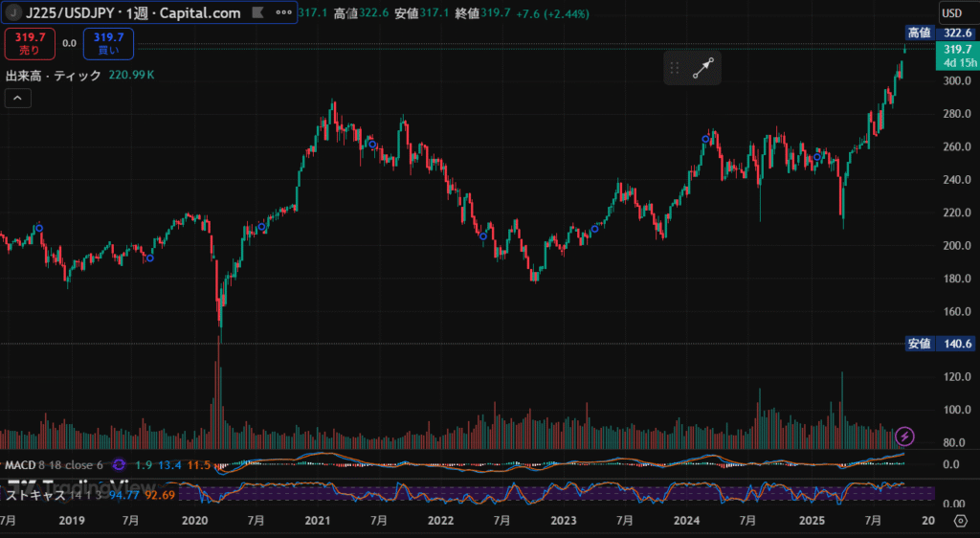Viewport: 980px width, 538px height.
Task: Select the MACD indicator legend label
Action: coord(21,464)
